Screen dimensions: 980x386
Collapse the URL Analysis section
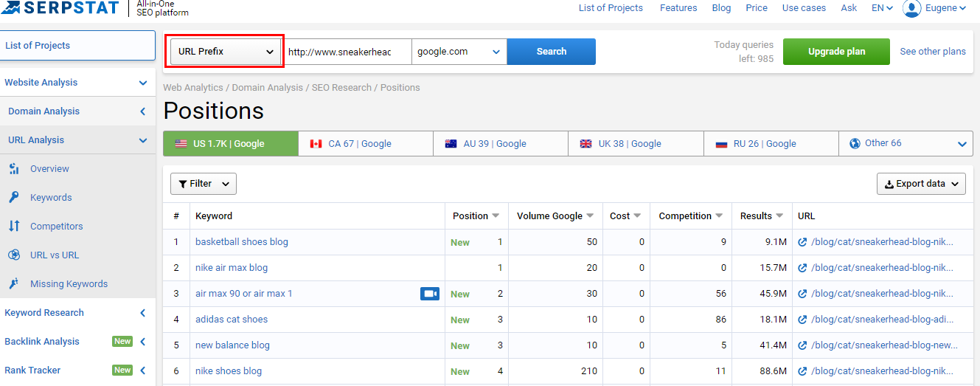[x=143, y=140]
